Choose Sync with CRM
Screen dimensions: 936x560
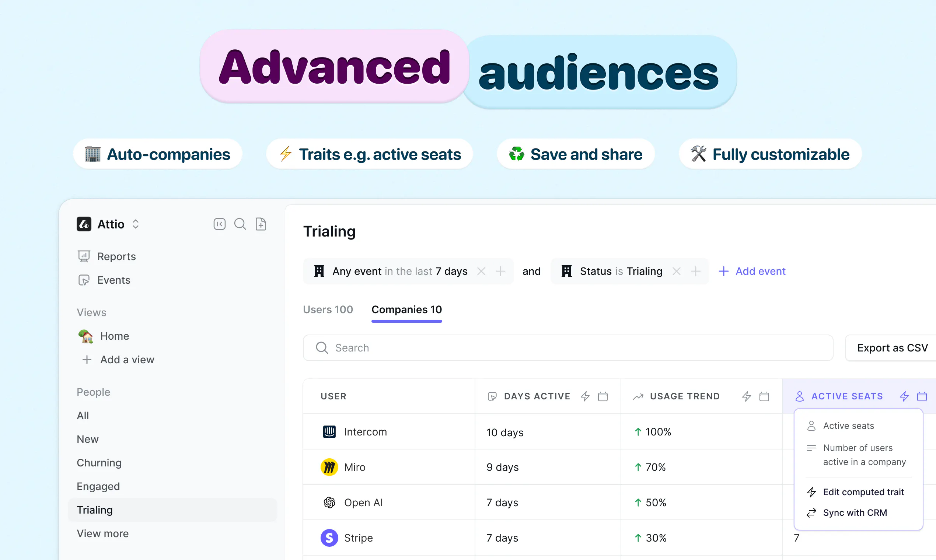point(847,513)
